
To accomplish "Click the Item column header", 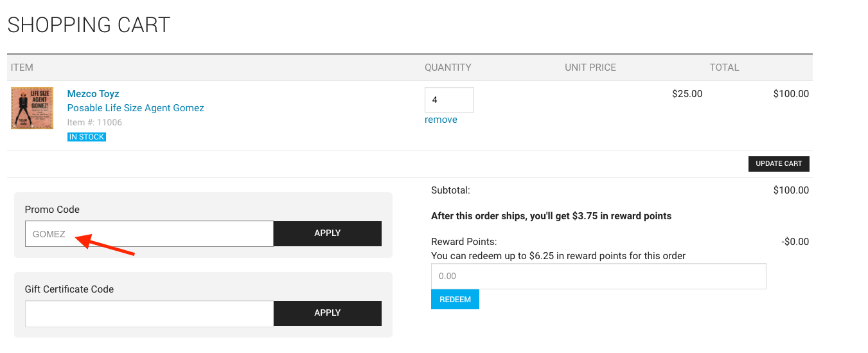I will 22,68.
